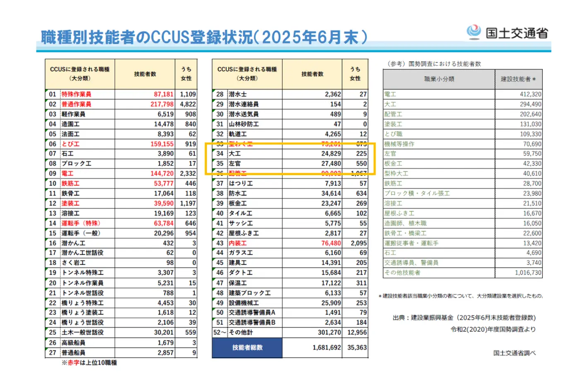Click the その他技能者 value 1,016,730
Screen dimensions: 583x392
[x=528, y=273]
